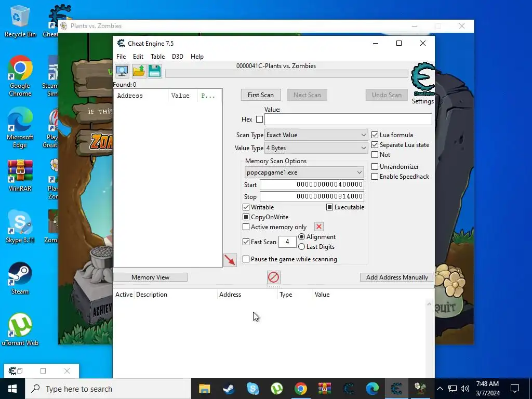Click the Value input field
The image size is (532, 399).
click(x=348, y=119)
